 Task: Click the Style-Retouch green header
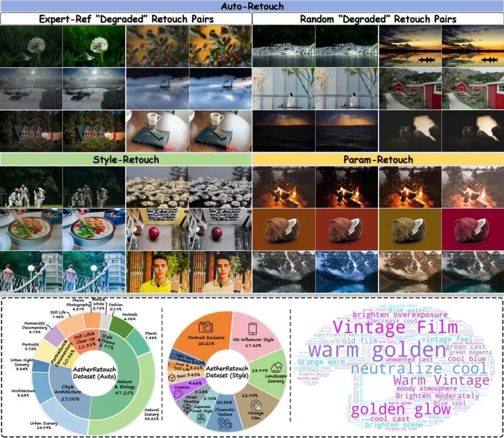[126, 160]
